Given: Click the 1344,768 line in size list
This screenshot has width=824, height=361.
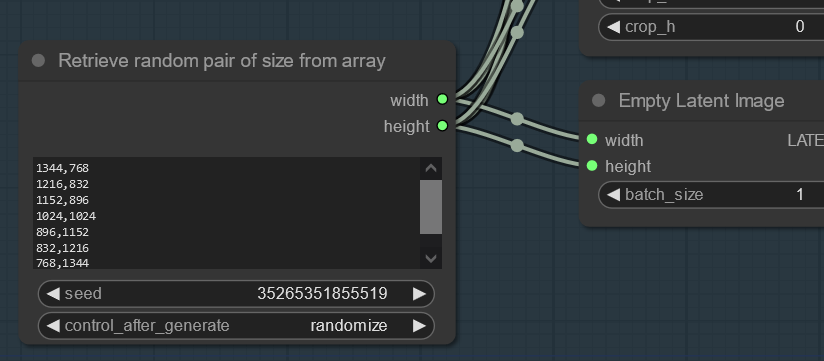Looking at the screenshot, I should click(x=63, y=168).
